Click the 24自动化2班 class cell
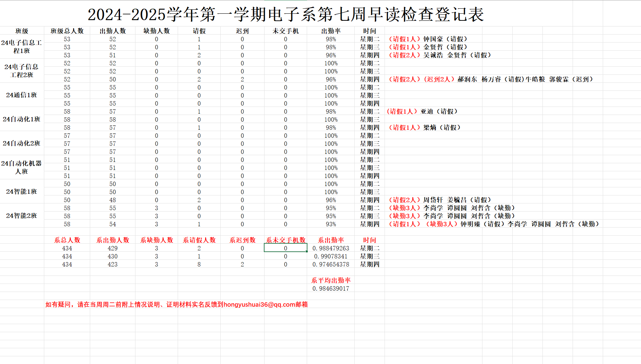This screenshot has width=641, height=364. coord(22,143)
